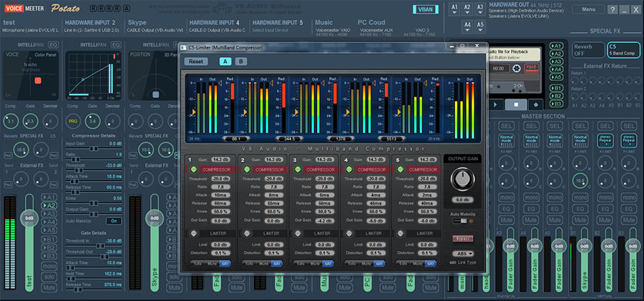Click the SEL button on the B1 master bus

(580, 126)
